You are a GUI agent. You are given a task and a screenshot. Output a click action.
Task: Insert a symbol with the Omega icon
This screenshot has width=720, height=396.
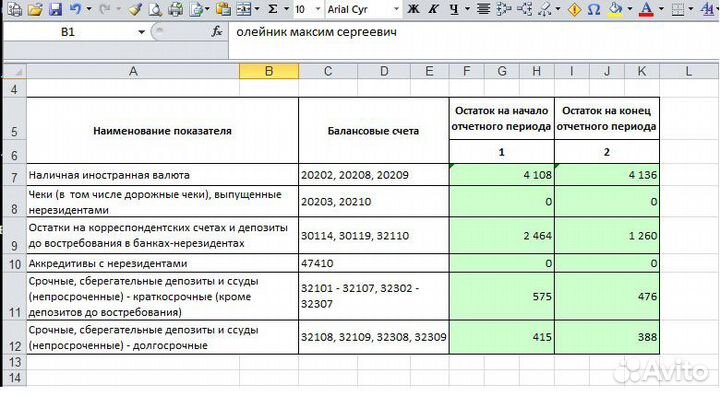(x=594, y=9)
